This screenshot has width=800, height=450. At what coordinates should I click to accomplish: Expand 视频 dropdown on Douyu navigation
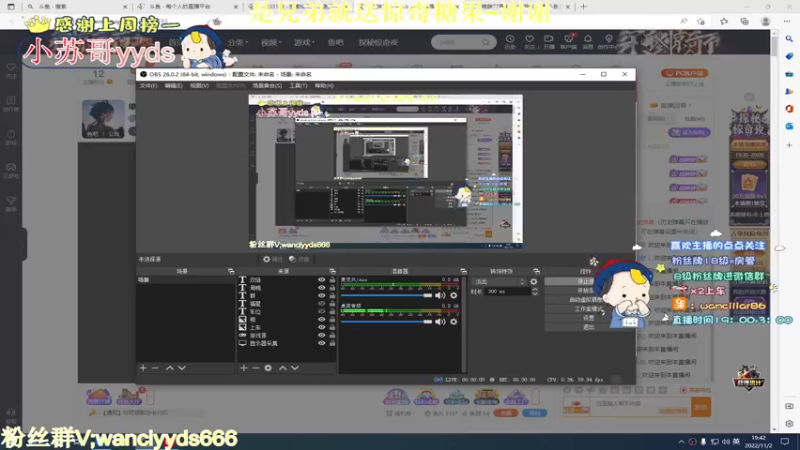pyautogui.click(x=271, y=42)
